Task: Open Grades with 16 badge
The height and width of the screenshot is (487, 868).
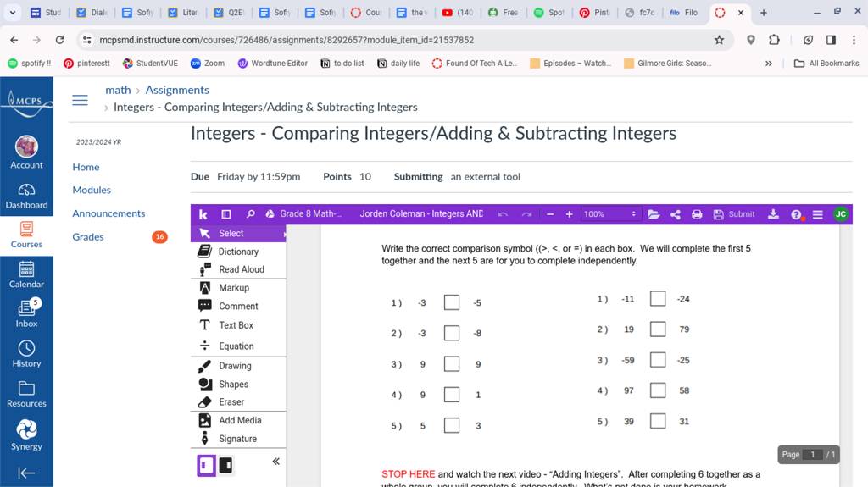Action: tap(88, 237)
